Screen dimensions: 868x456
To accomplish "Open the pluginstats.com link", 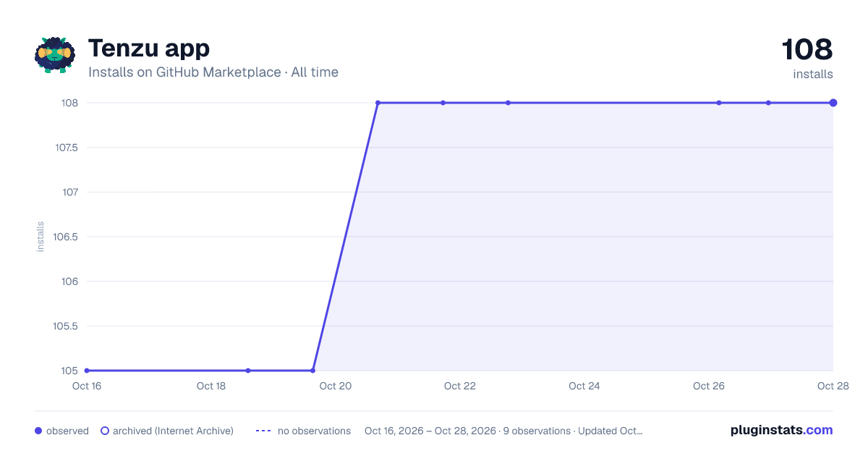I will click(782, 430).
